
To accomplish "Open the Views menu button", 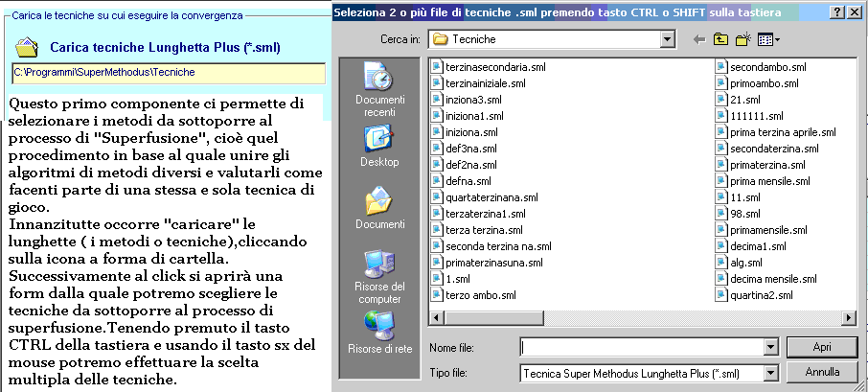I will click(768, 39).
